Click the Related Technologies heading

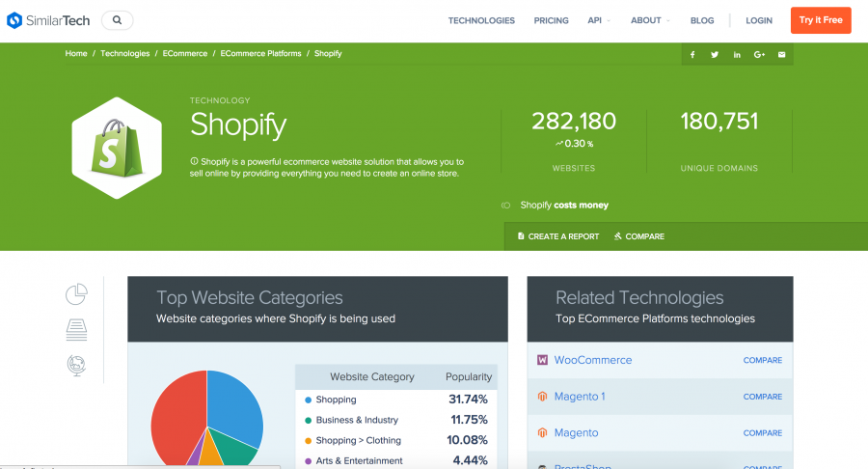coord(639,298)
